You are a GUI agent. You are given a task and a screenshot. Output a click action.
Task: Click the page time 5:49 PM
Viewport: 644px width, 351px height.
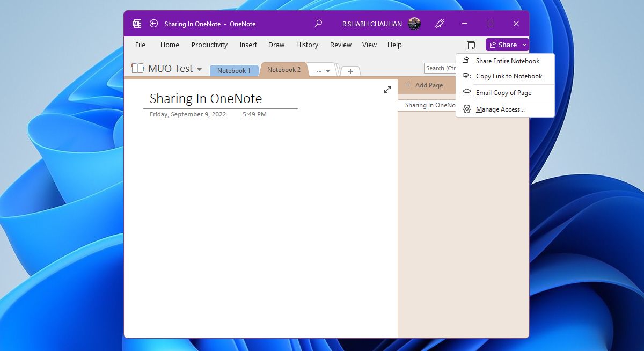pos(254,114)
